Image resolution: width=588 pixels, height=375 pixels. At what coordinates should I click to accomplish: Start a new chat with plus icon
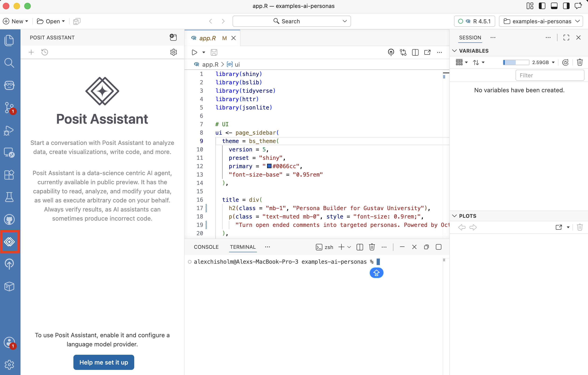coord(31,52)
